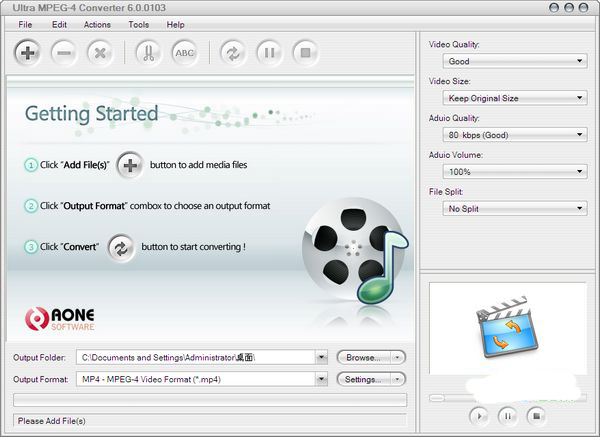Viewport: 600px width, 437px height.
Task: Open the File menu
Action: coord(25,24)
